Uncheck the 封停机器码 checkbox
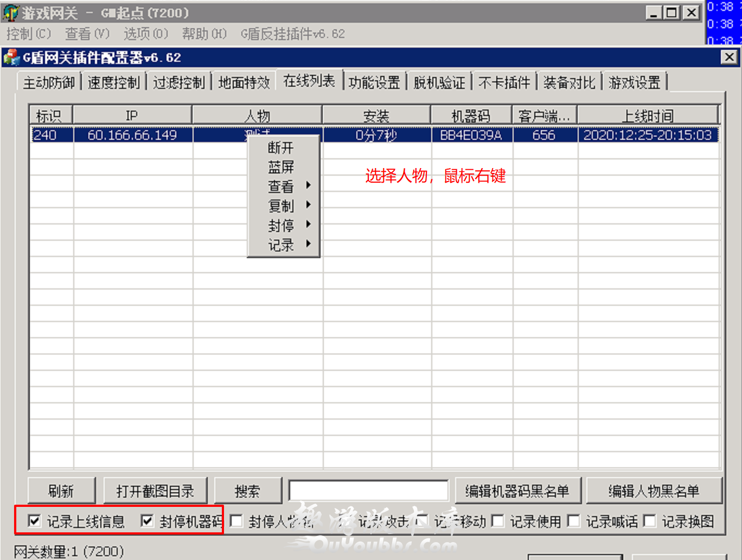742x560 pixels. point(147,521)
